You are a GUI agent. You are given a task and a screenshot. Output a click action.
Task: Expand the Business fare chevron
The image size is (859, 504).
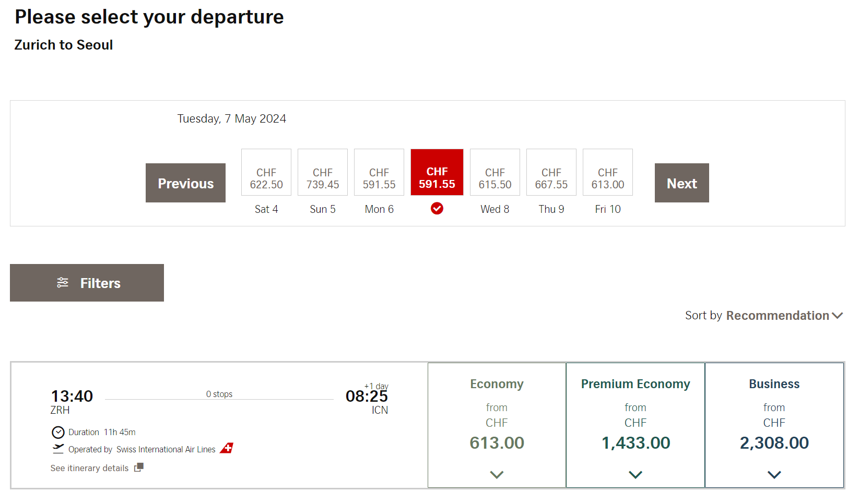[774, 475]
